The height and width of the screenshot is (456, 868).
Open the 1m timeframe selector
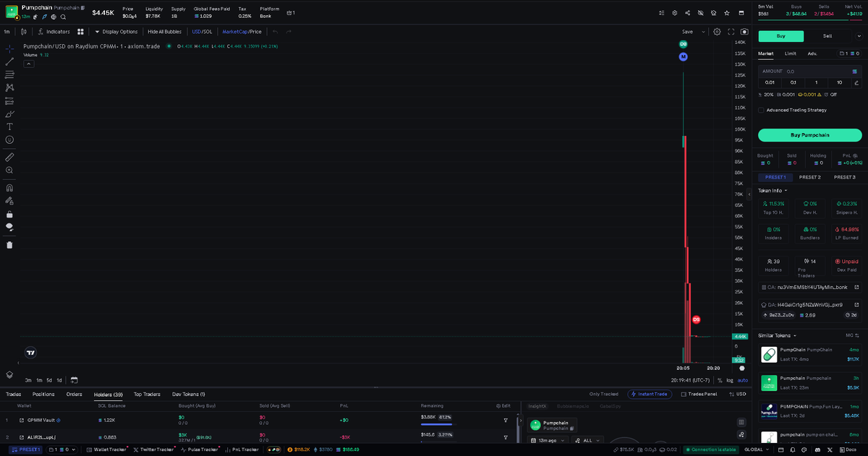coord(7,32)
